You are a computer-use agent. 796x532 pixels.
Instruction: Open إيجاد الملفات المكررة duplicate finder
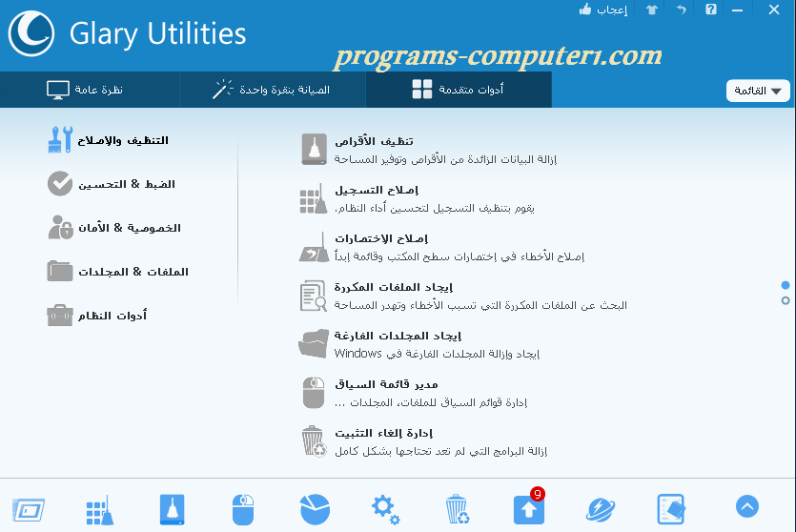click(394, 287)
